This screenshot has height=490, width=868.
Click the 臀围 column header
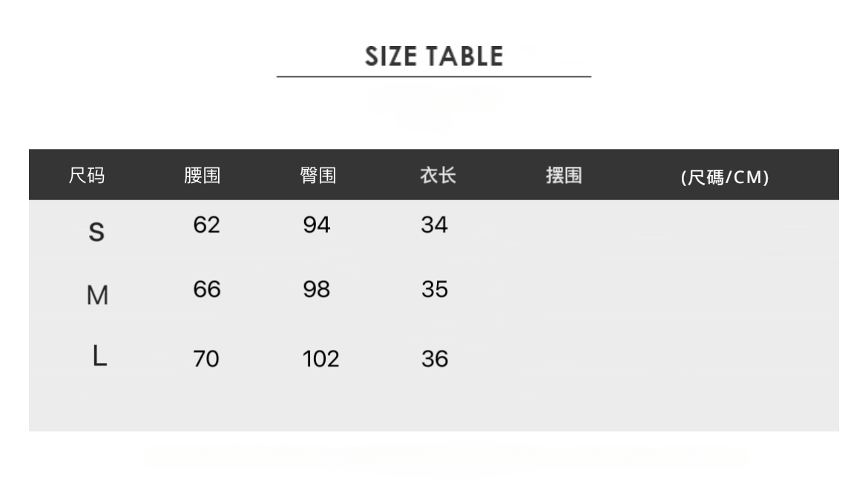[318, 176]
